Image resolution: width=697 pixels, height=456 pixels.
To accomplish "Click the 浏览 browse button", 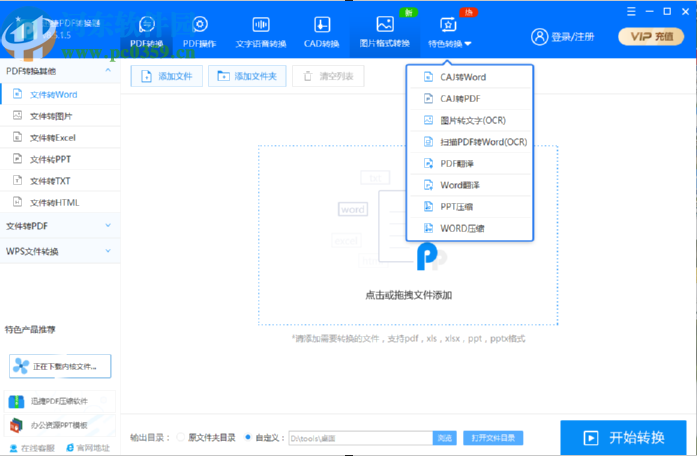I will coord(445,438).
